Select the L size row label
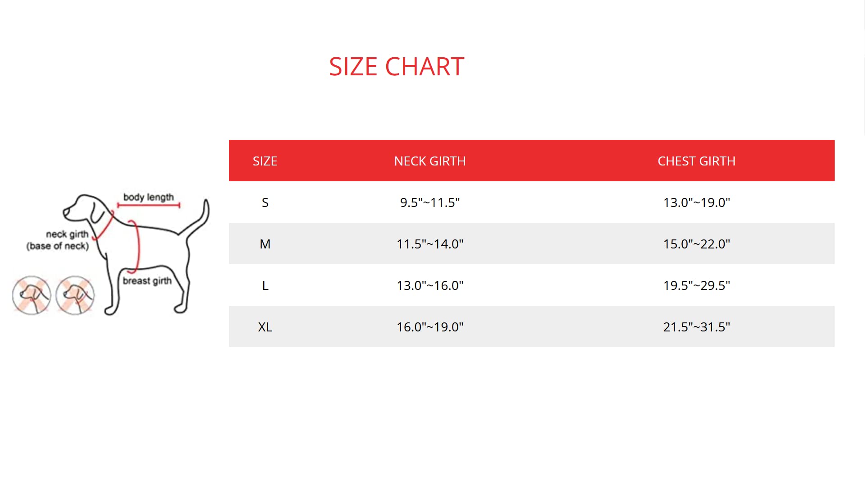 click(265, 285)
